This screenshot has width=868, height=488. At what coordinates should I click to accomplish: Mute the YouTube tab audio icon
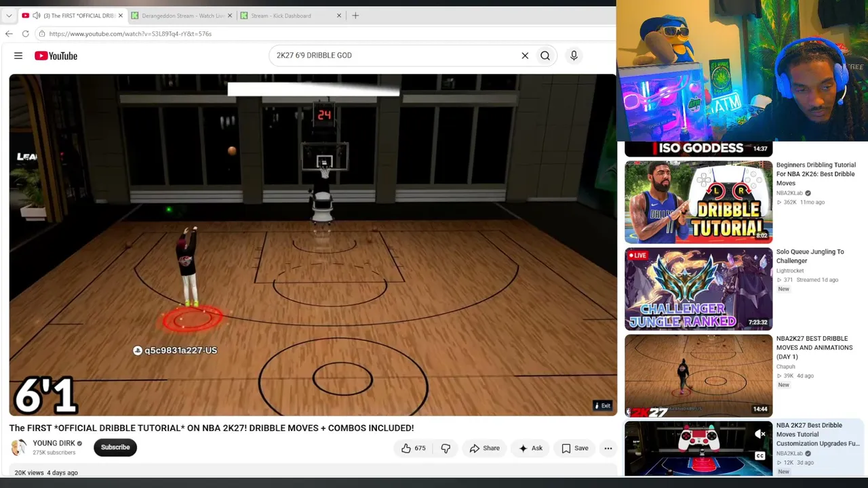(37, 16)
